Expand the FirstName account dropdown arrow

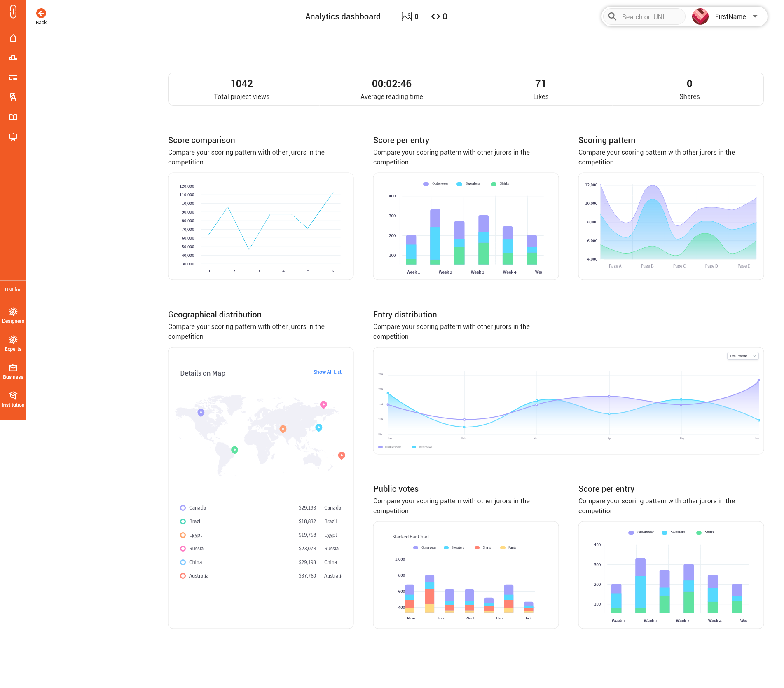pos(755,16)
